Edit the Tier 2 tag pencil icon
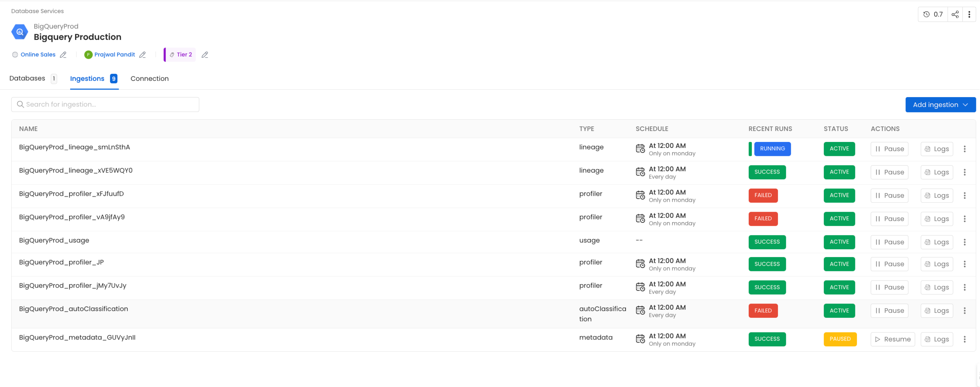 point(205,55)
